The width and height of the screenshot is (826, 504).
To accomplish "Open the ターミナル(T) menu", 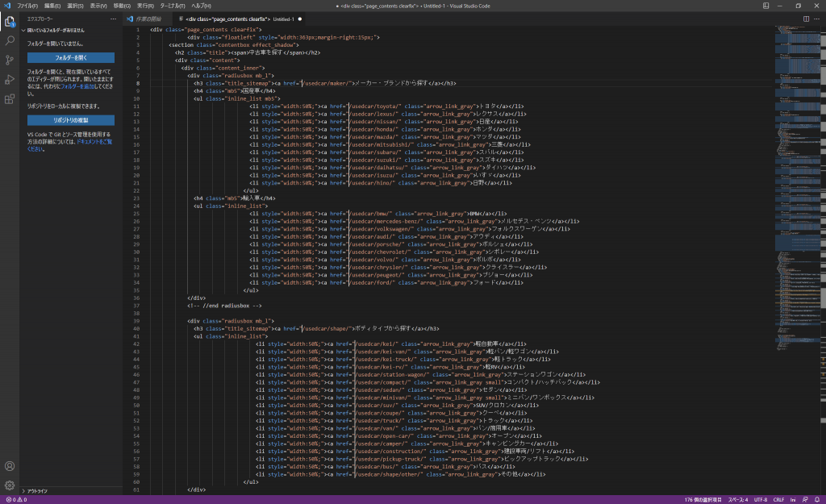I will (173, 6).
